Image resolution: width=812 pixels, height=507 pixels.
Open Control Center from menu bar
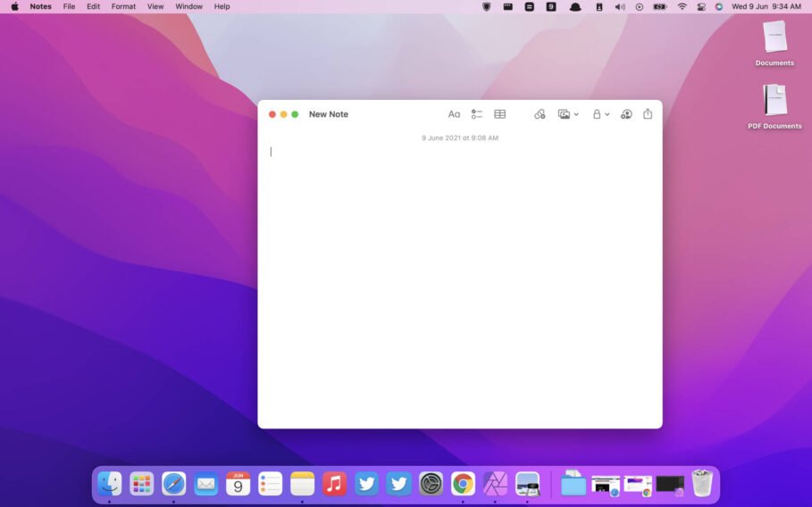[701, 7]
